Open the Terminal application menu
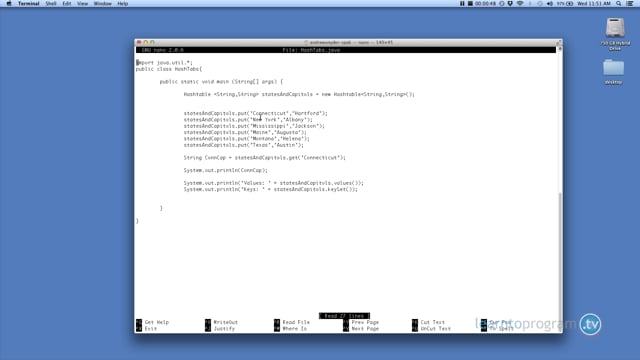The height and width of the screenshot is (360, 640). click(29, 4)
